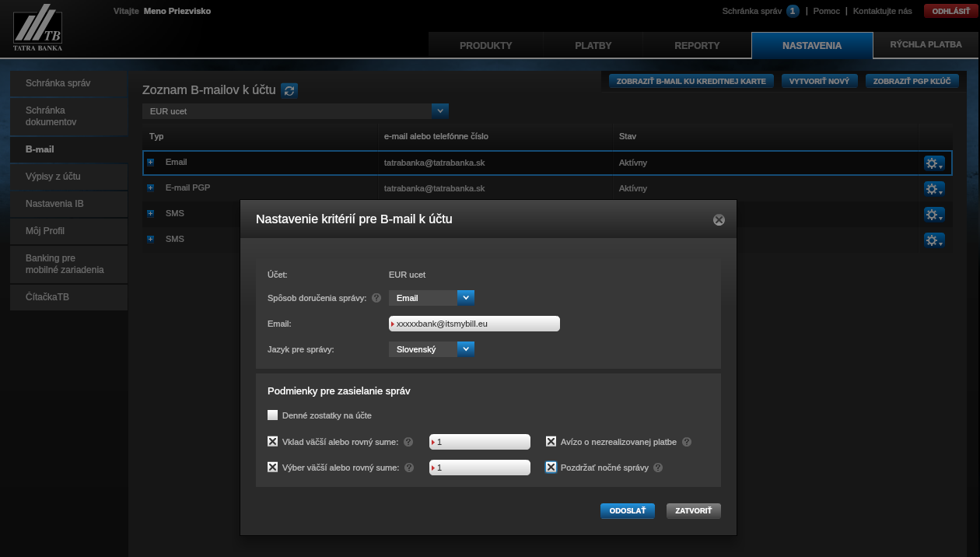
Task: Toggle Pozdržať nočné správy checkbox
Action: click(x=551, y=468)
